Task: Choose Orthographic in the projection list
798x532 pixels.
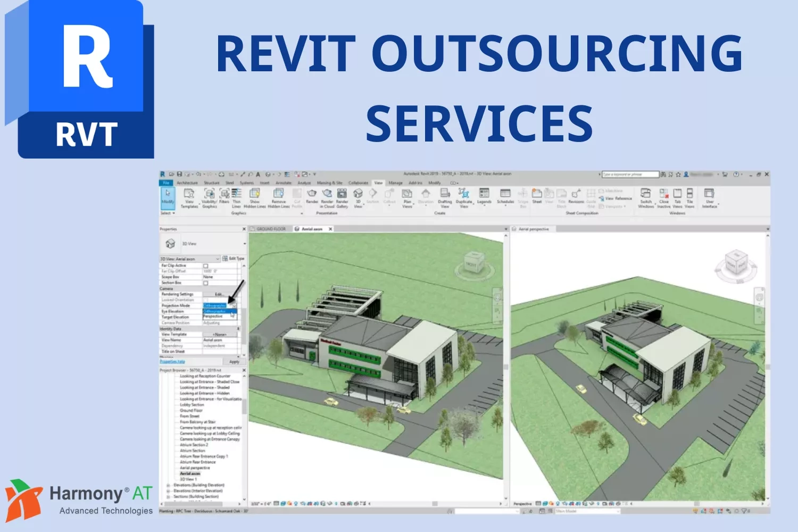Action: [x=219, y=311]
